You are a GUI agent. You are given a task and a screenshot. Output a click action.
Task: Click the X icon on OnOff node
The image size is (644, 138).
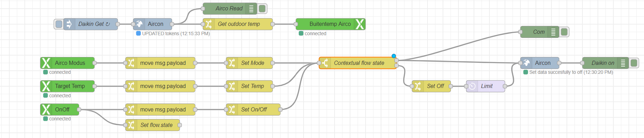[x=46, y=110]
